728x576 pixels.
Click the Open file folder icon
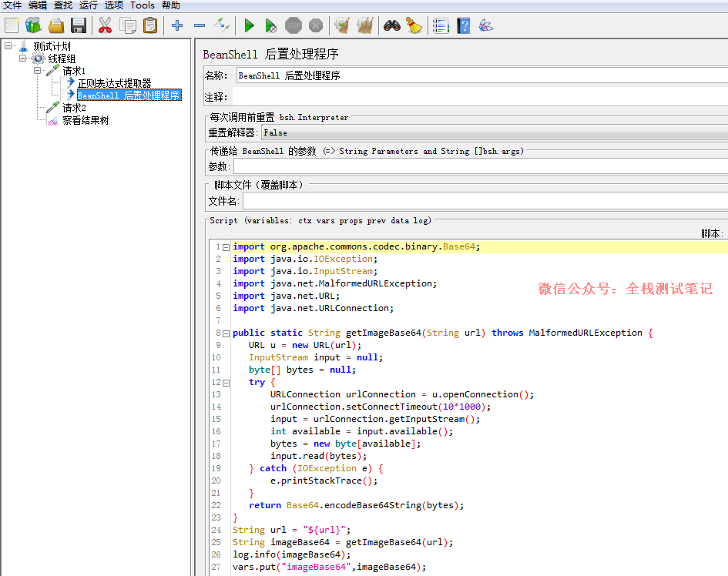(x=56, y=25)
